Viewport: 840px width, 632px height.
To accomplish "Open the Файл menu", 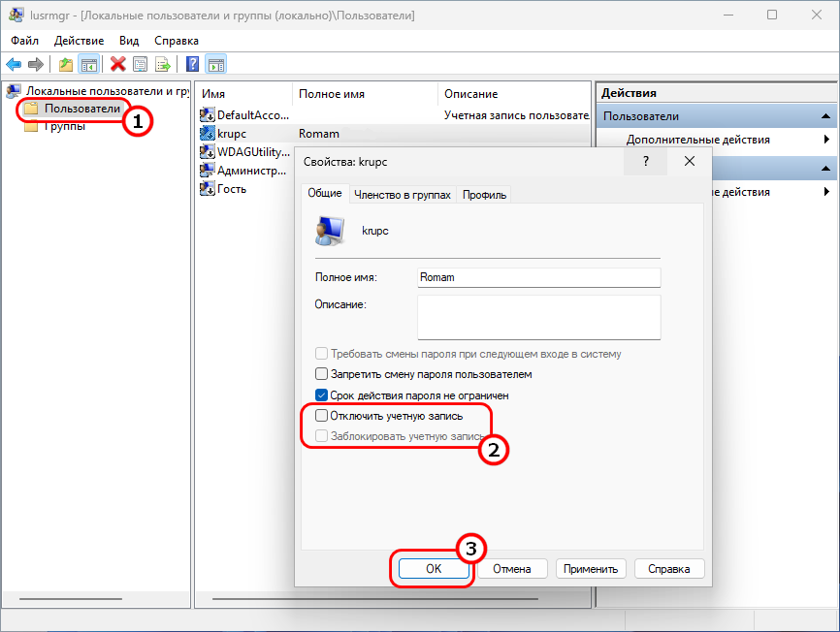I will click(24, 41).
